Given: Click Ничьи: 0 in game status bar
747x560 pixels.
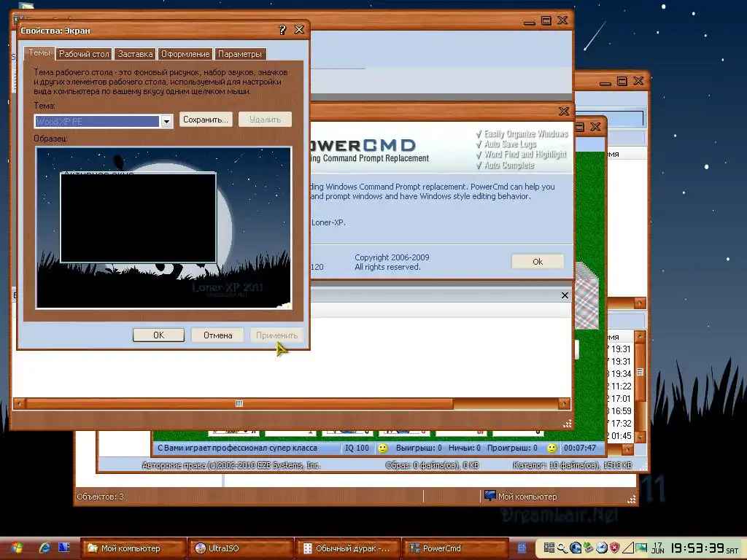Looking at the screenshot, I should 465,448.
